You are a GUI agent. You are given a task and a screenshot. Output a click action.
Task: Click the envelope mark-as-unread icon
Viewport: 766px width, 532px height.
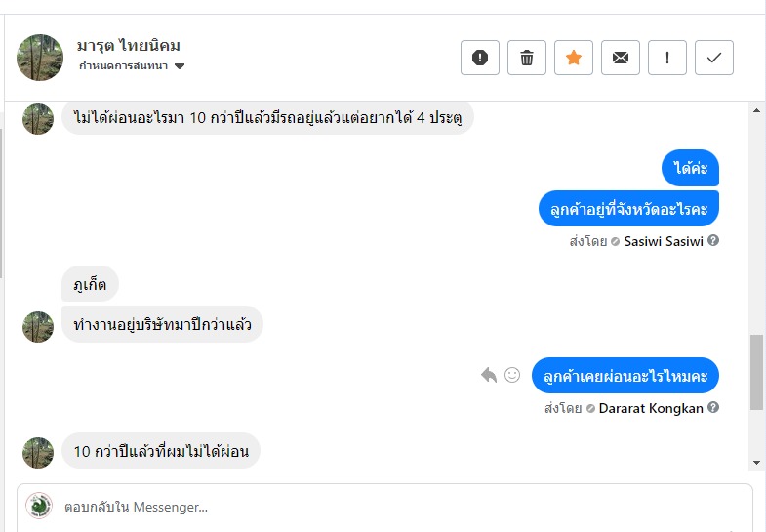[x=621, y=58]
